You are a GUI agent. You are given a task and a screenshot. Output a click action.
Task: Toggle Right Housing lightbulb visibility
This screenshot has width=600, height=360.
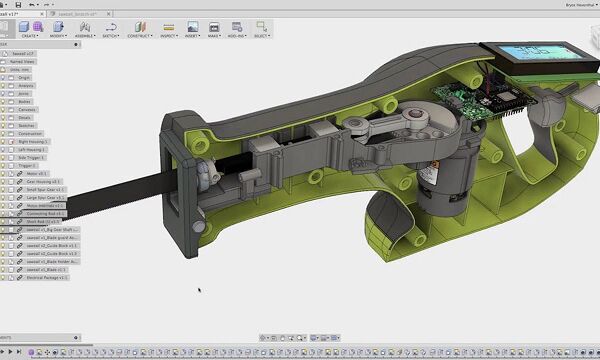3,142
